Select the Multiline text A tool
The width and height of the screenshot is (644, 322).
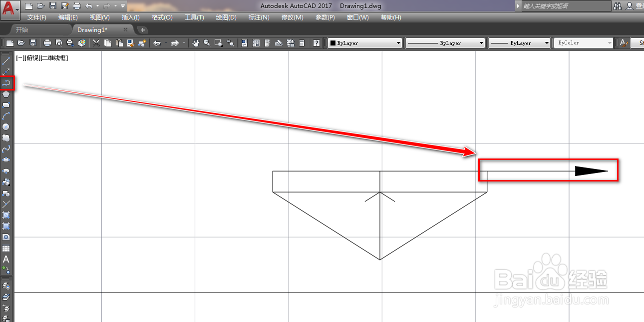pos(6,259)
